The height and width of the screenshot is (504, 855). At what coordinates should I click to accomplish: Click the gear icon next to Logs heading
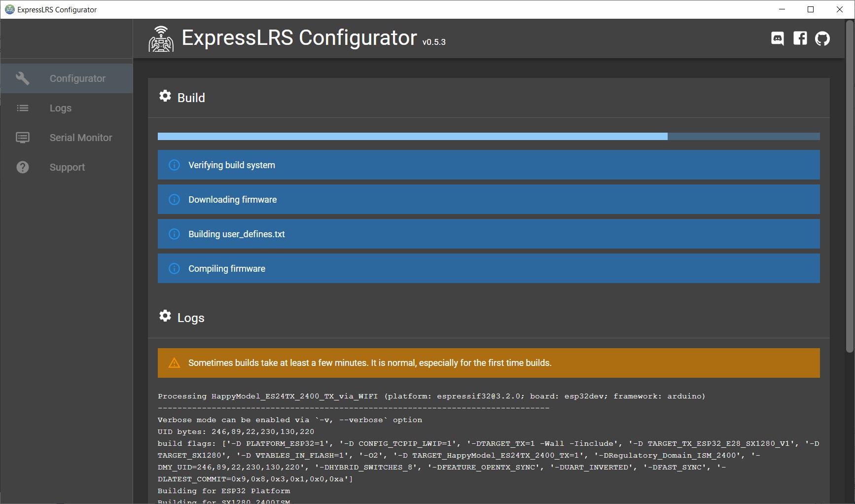tap(165, 316)
